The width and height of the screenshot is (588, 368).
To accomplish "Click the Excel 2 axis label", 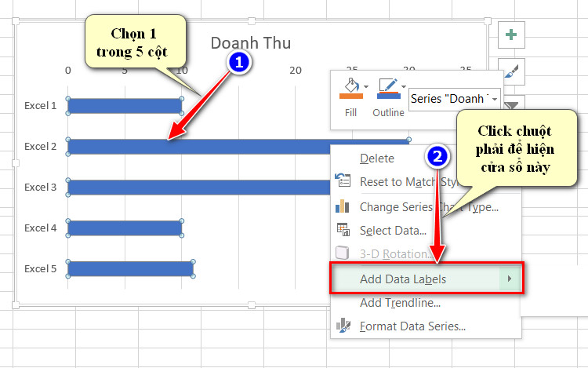I will pyautogui.click(x=41, y=147).
